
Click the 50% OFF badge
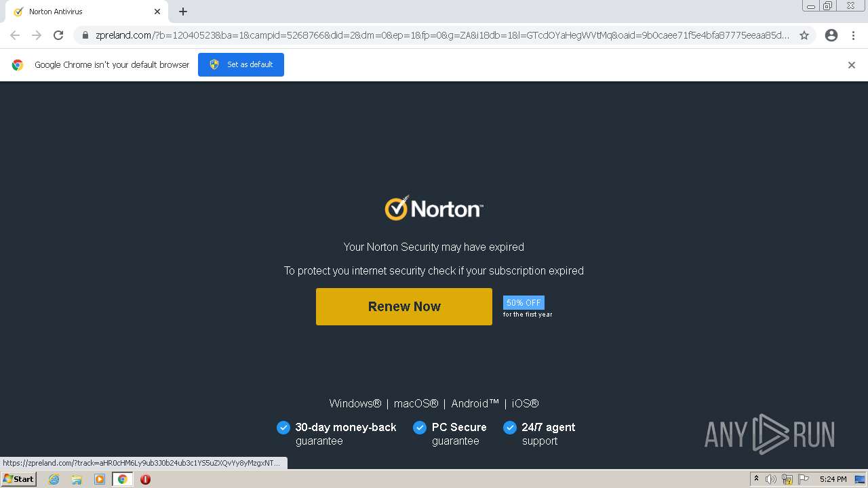point(524,303)
